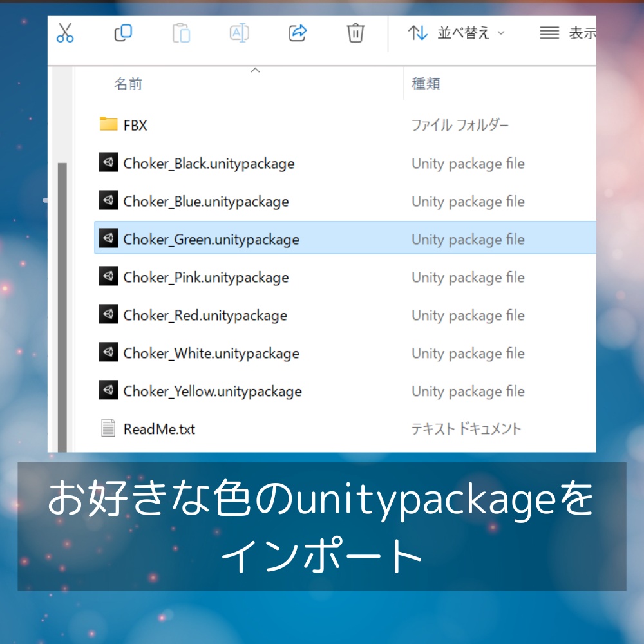Click the Unity icon for Choker_Black
The width and height of the screenshot is (644, 644).
pos(108,162)
